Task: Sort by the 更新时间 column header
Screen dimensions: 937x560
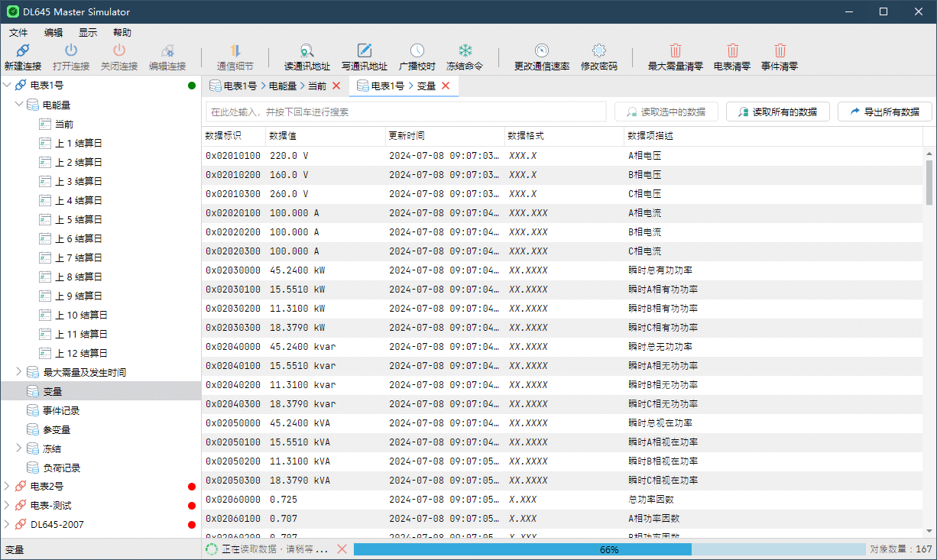Action: 445,136
